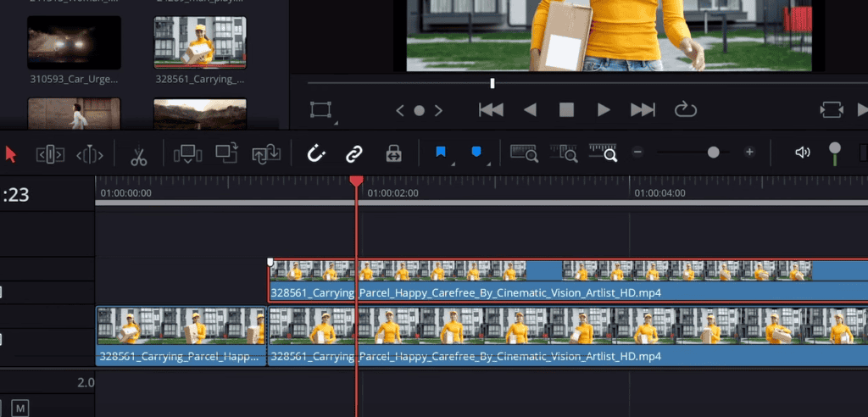Toggle timeline Snapping magnet icon
This screenshot has width=868, height=417.
pos(316,153)
